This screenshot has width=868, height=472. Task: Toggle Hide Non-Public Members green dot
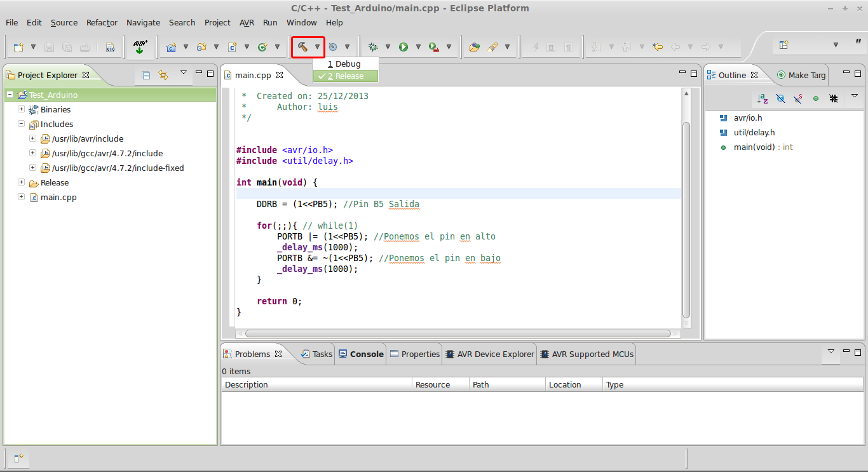(x=816, y=98)
